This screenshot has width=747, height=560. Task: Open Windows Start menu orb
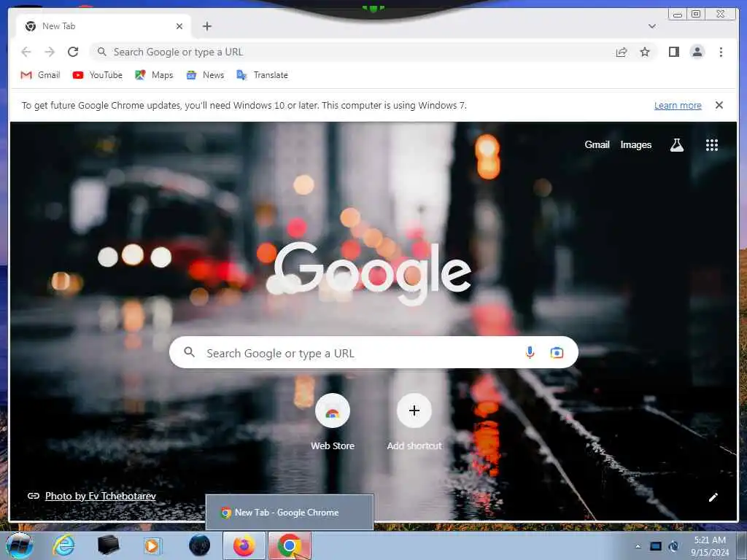point(20,545)
